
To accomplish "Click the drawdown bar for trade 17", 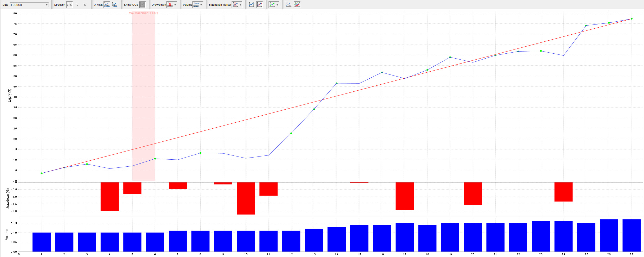I will click(x=405, y=196).
